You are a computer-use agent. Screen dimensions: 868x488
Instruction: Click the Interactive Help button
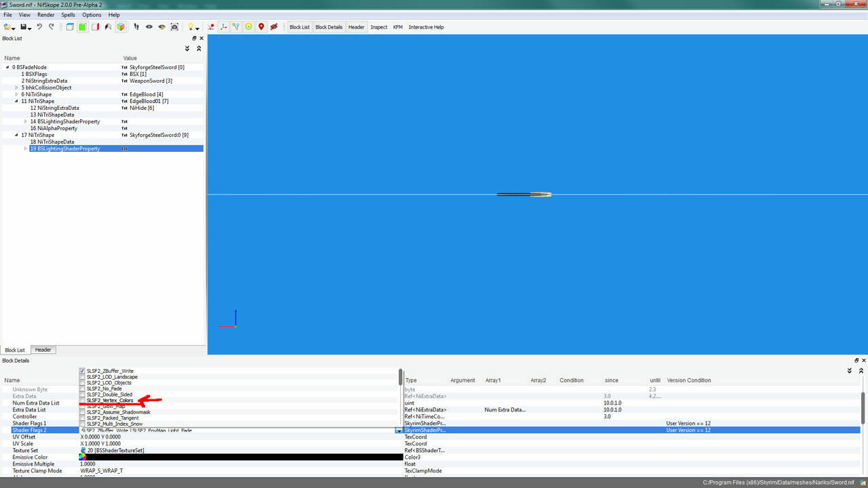pyautogui.click(x=426, y=27)
